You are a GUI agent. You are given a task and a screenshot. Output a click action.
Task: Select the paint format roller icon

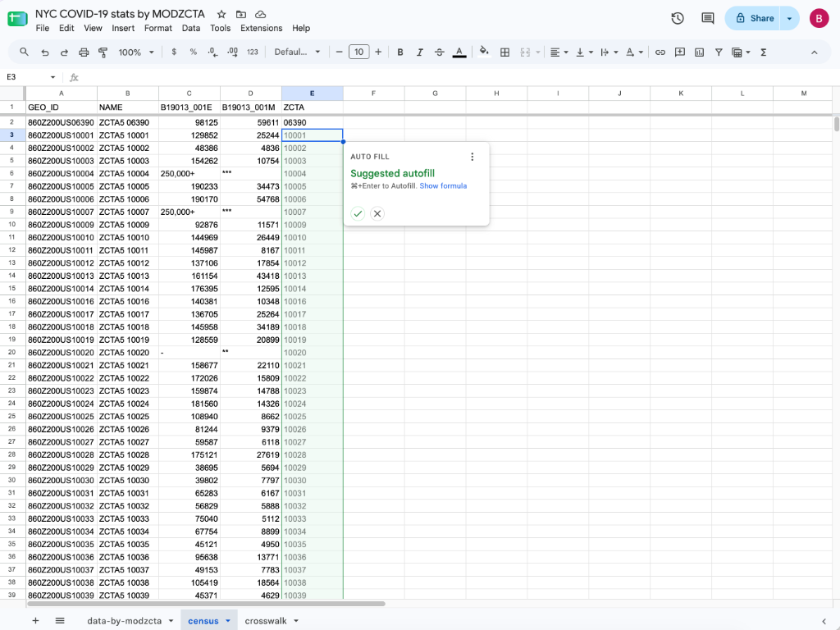click(103, 52)
